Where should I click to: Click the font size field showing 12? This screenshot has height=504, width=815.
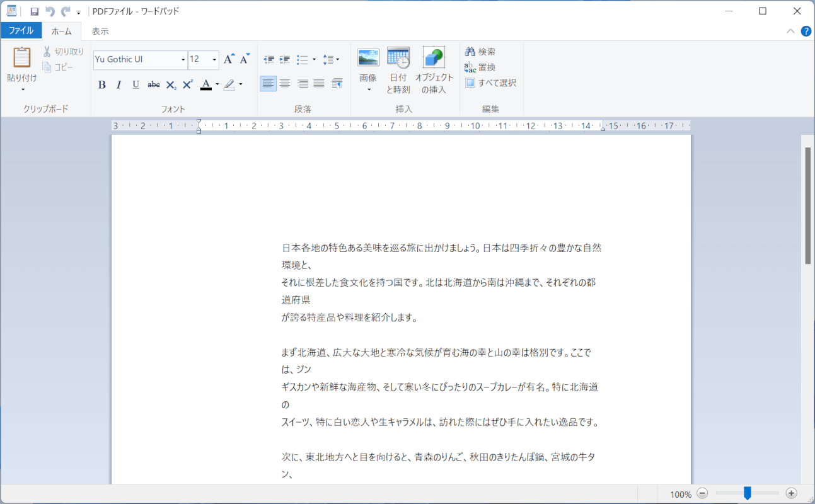[199, 59]
